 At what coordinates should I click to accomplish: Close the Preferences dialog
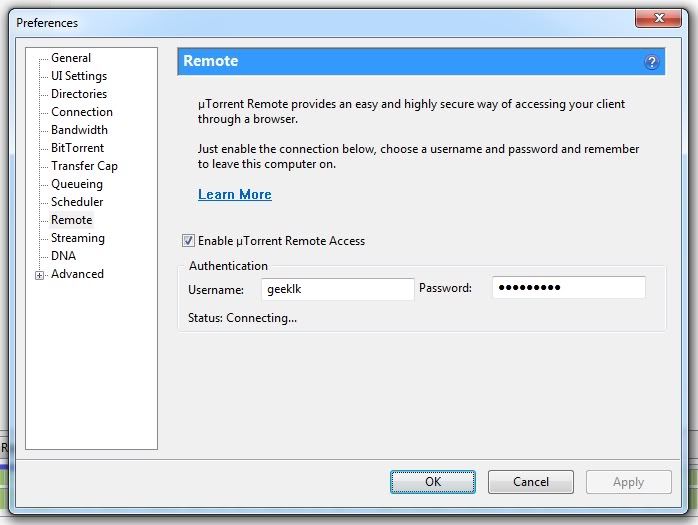pos(658,18)
